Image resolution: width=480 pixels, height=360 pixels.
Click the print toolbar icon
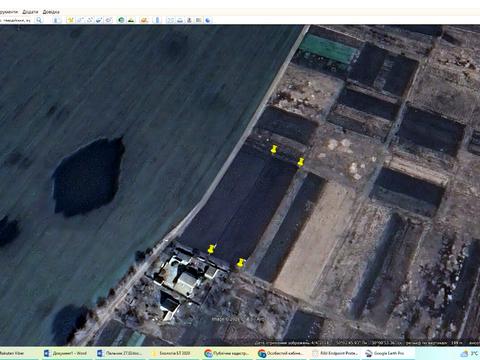tap(180, 20)
